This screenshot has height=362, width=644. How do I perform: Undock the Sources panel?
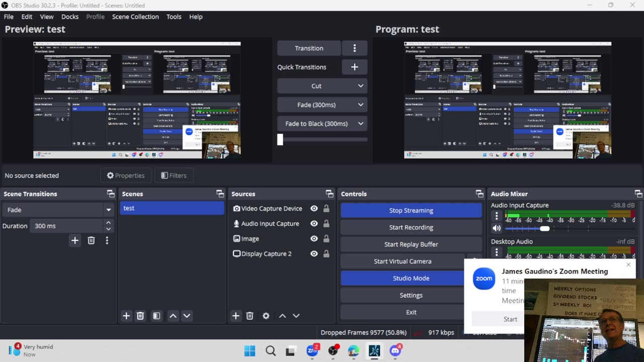330,194
